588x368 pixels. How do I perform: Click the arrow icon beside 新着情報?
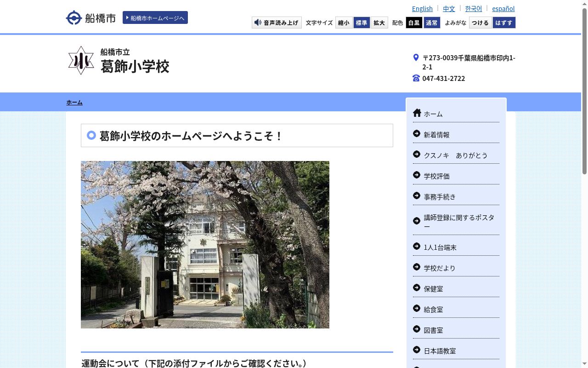(x=417, y=133)
